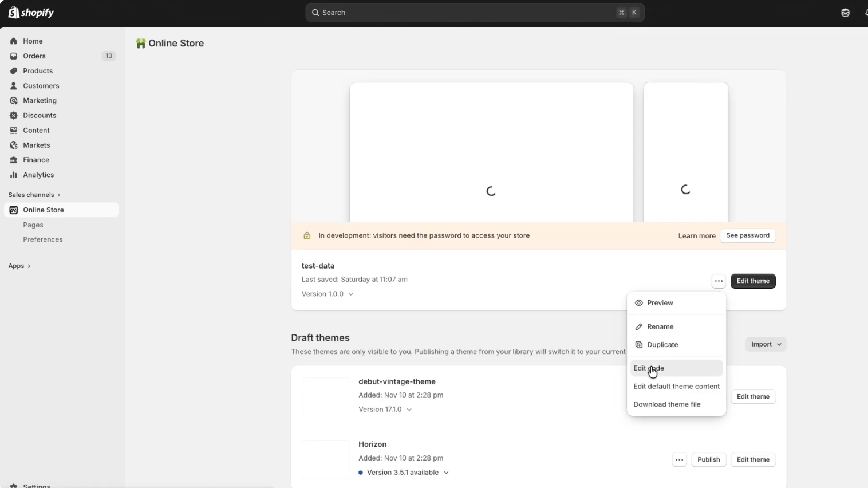Click the Finance bank icon
Viewport: 868px width, 488px height.
[14, 160]
